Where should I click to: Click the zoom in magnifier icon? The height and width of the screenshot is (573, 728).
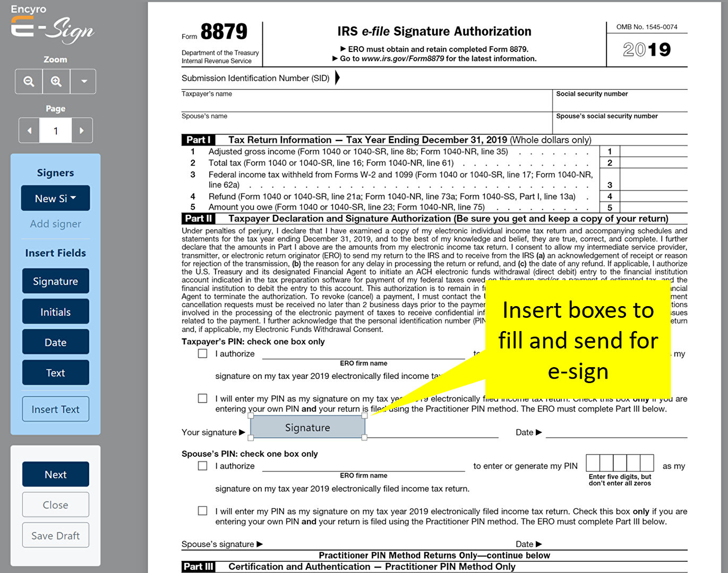pyautogui.click(x=56, y=82)
